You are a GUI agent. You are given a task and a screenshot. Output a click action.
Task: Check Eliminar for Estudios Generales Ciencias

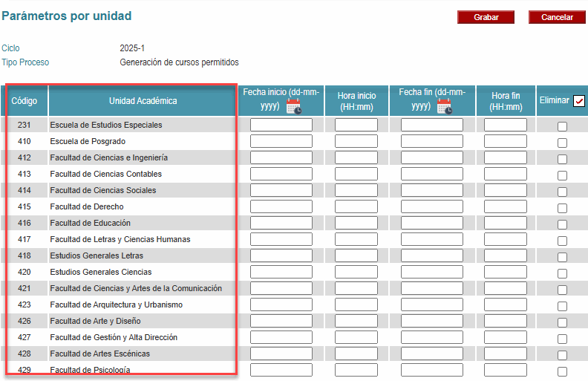click(562, 273)
